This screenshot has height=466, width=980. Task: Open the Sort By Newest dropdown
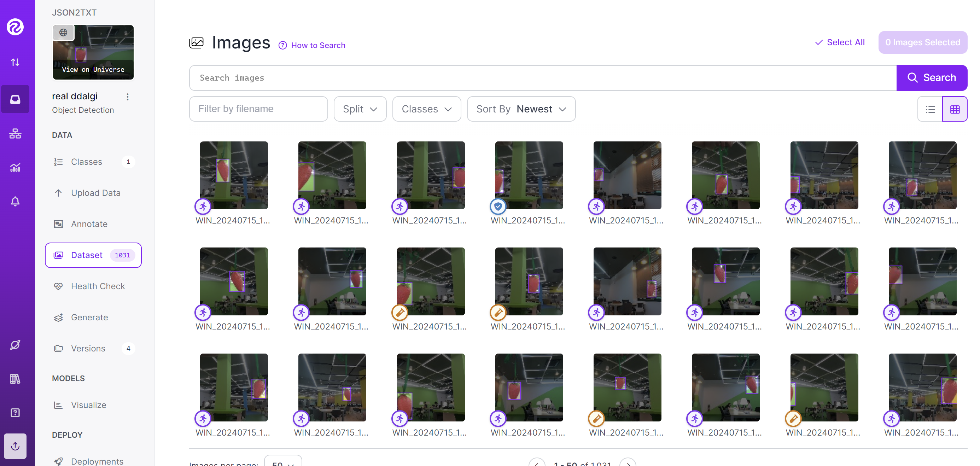[521, 109]
